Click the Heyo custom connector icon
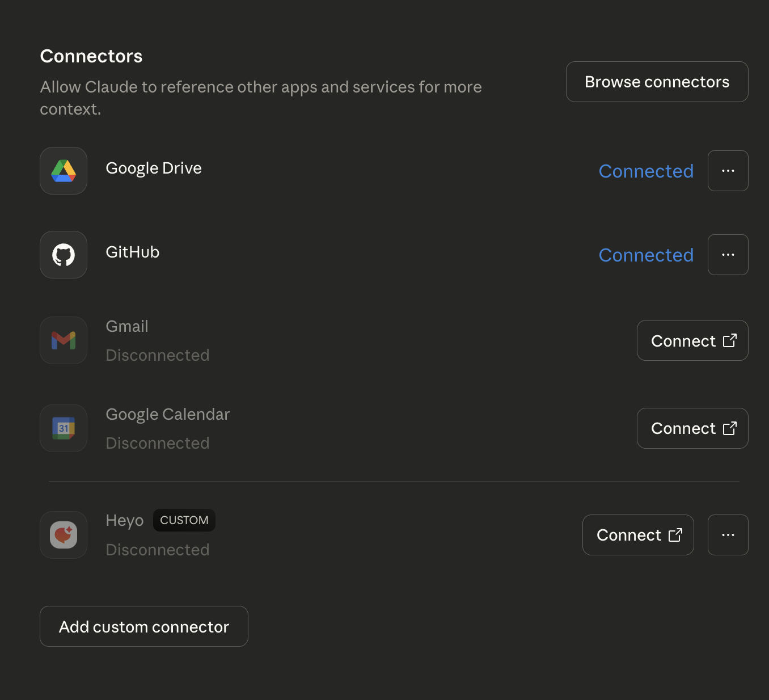This screenshot has width=769, height=700. 63,534
